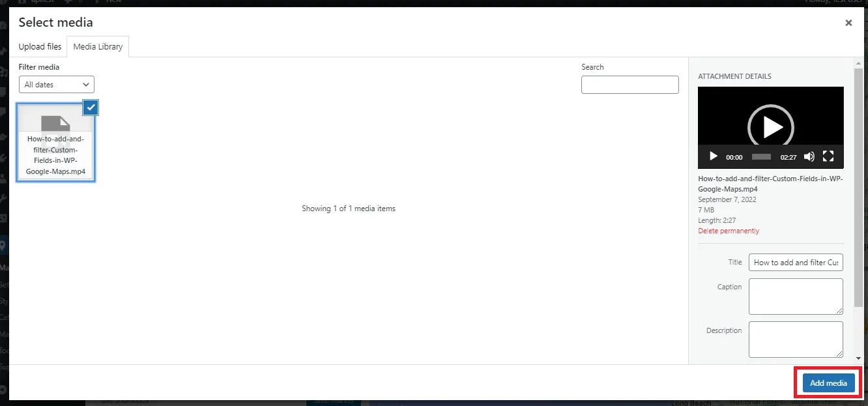
Task: Click the 00:00 current time in video controls
Action: pos(734,157)
